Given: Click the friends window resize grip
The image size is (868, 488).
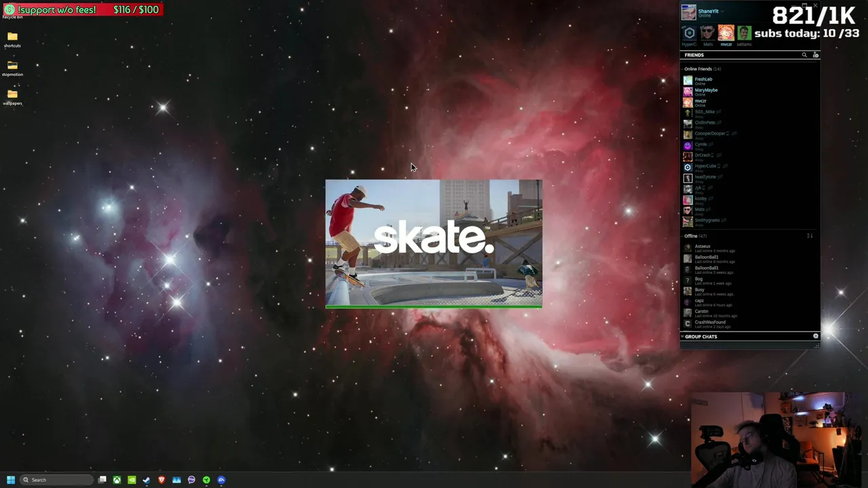Looking at the screenshot, I should point(817,346).
